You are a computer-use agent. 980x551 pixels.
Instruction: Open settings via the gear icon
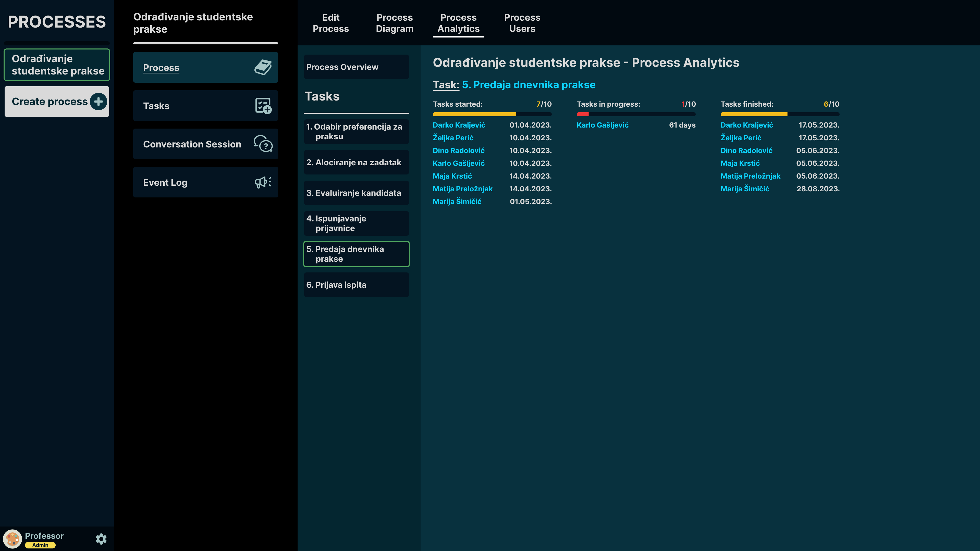click(101, 539)
